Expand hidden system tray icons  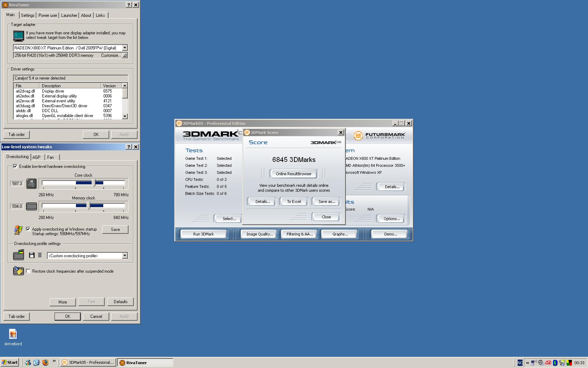pos(527,363)
